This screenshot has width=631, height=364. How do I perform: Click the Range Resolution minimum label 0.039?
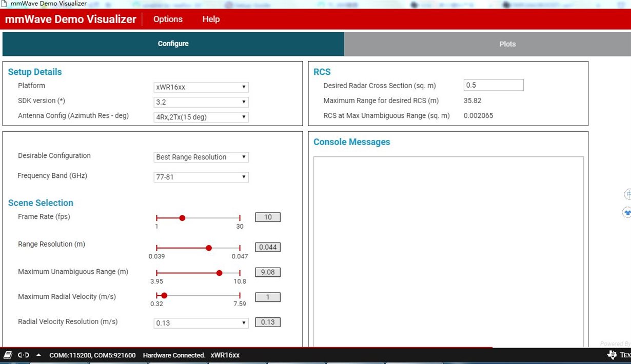click(x=156, y=256)
